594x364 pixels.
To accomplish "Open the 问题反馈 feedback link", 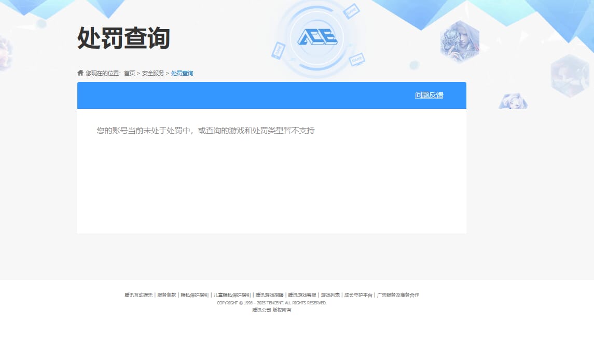I will (429, 95).
